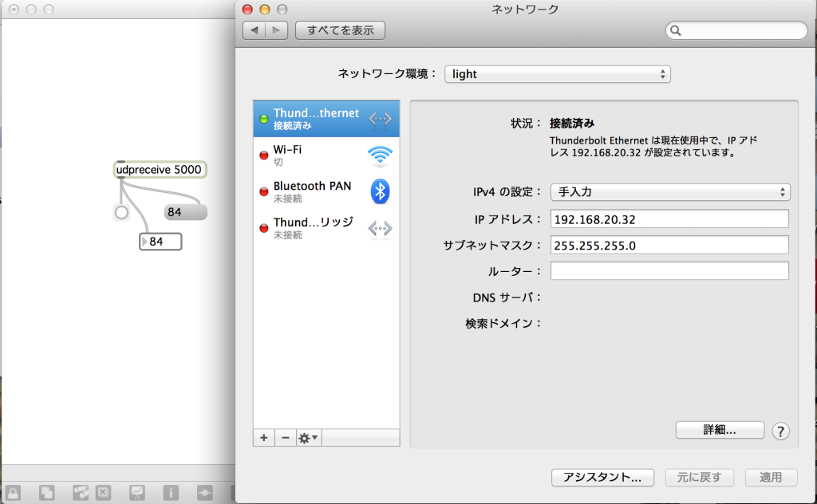Open the ネットワーク環境 "light" dropdown
Screen dimensions: 817x504
pos(557,73)
